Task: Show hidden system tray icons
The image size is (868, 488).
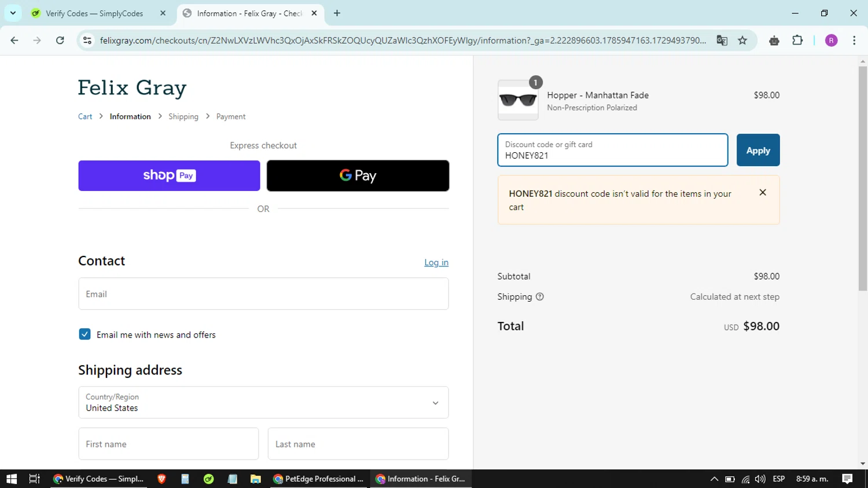Action: coord(714,479)
